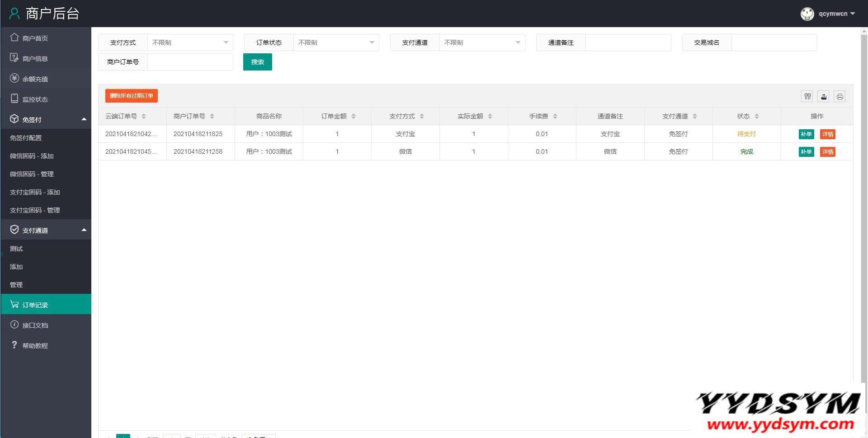
Task: Open the 支付方式 dropdown
Action: 190,42
